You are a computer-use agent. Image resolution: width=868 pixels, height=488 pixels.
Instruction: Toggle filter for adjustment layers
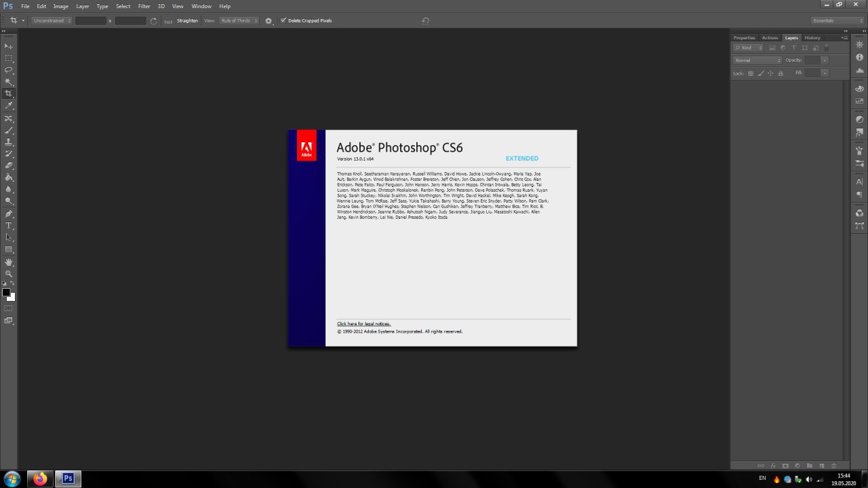[x=783, y=47]
